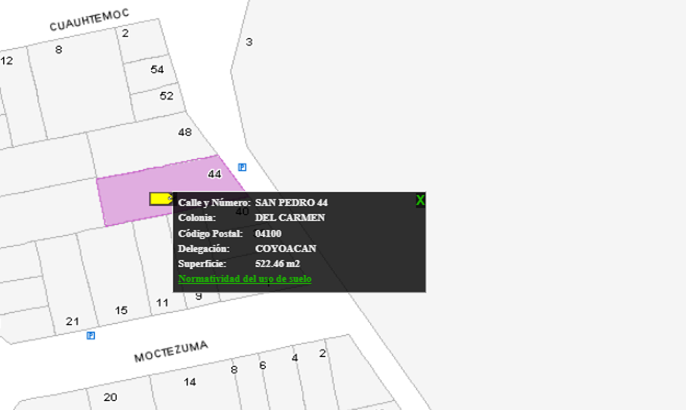Click the SAN PEDRO 44 address value
The height and width of the screenshot is (410, 686).
coord(291,203)
